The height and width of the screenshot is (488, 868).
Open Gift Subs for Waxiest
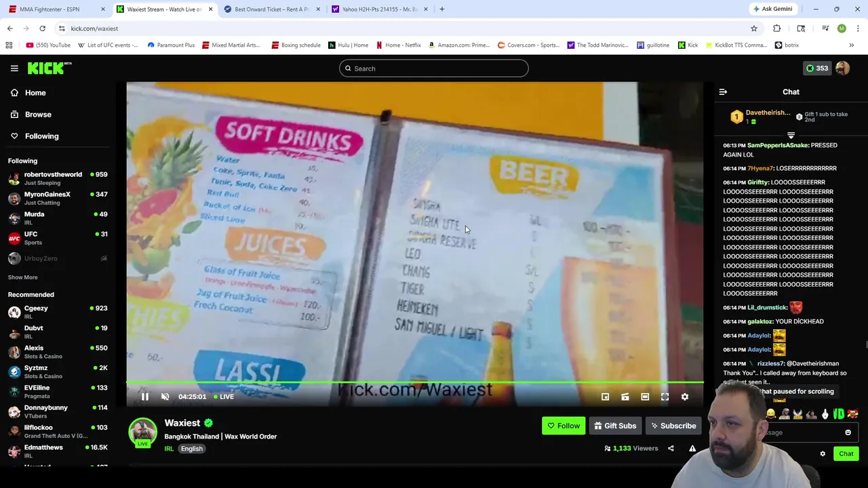tap(615, 426)
